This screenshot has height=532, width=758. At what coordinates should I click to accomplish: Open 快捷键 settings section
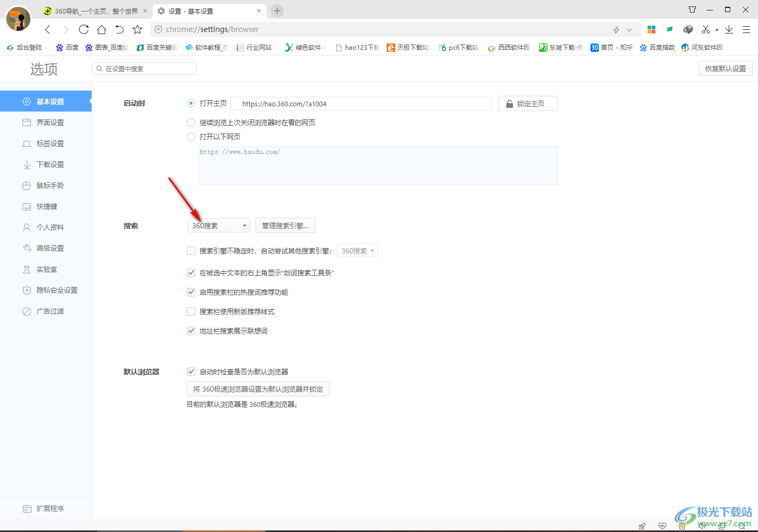coord(46,206)
